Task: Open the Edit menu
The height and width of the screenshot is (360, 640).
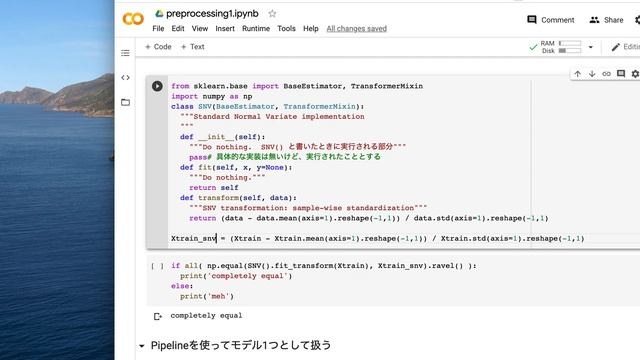Action: pos(178,29)
